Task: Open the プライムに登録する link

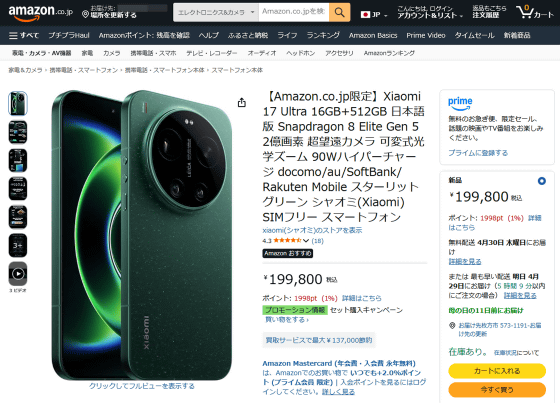Action: [478, 153]
